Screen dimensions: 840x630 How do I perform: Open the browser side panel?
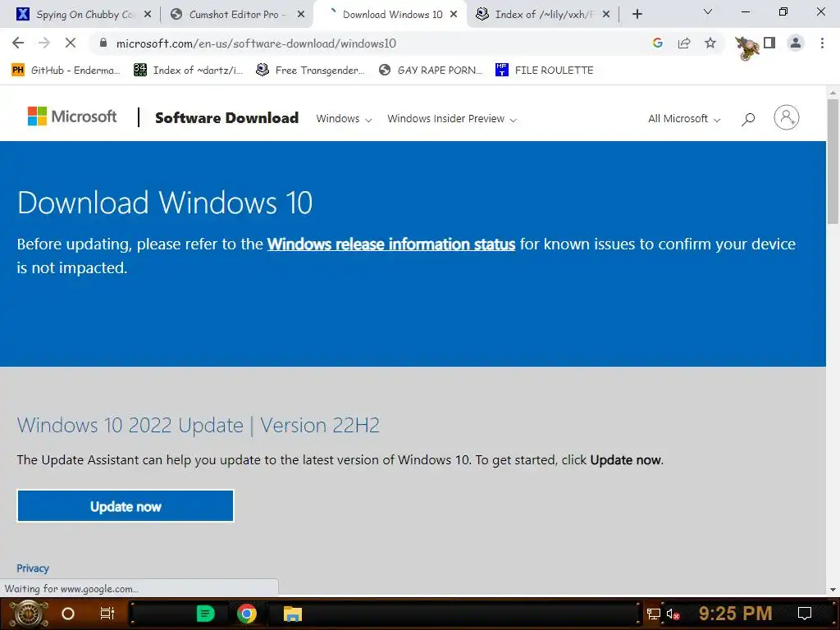click(769, 43)
